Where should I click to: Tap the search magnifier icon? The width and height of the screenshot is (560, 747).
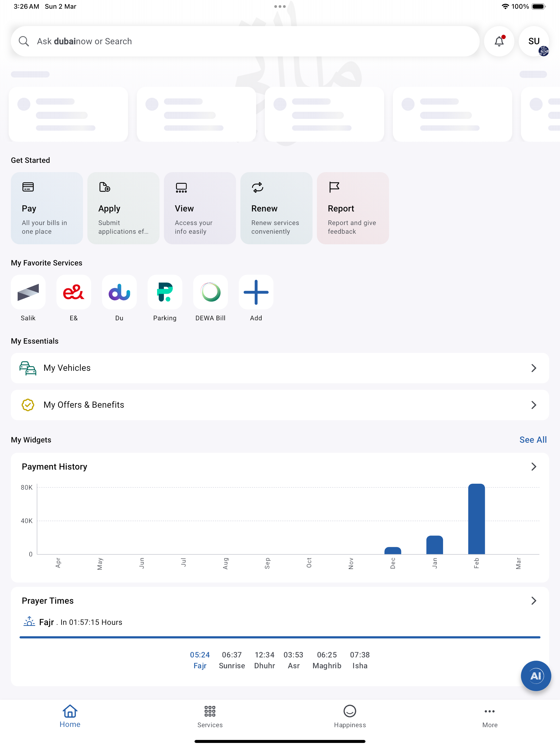coord(24,41)
